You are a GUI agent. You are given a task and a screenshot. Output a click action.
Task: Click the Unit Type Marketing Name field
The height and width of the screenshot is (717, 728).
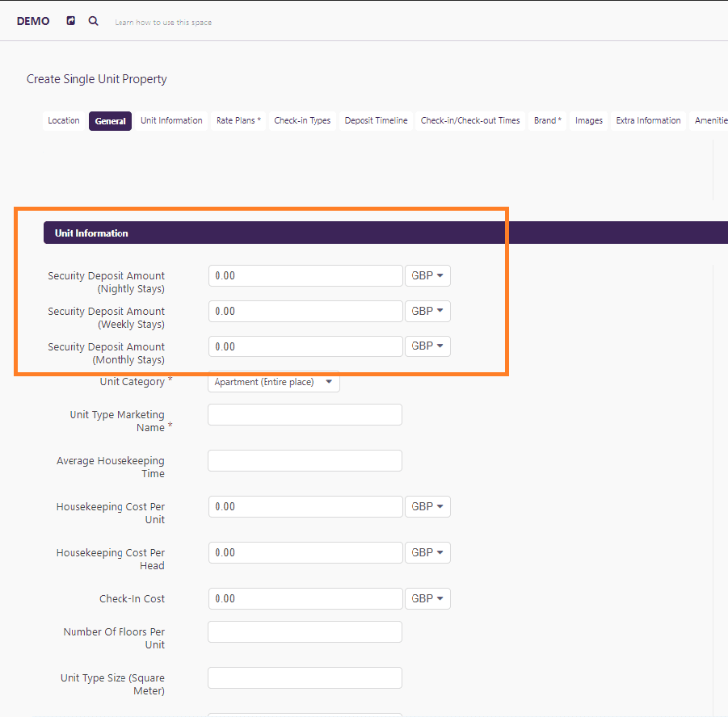coord(305,414)
